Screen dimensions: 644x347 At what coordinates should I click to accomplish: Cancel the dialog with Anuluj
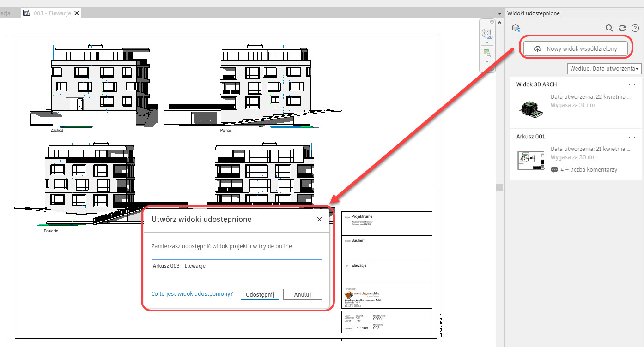pos(302,294)
